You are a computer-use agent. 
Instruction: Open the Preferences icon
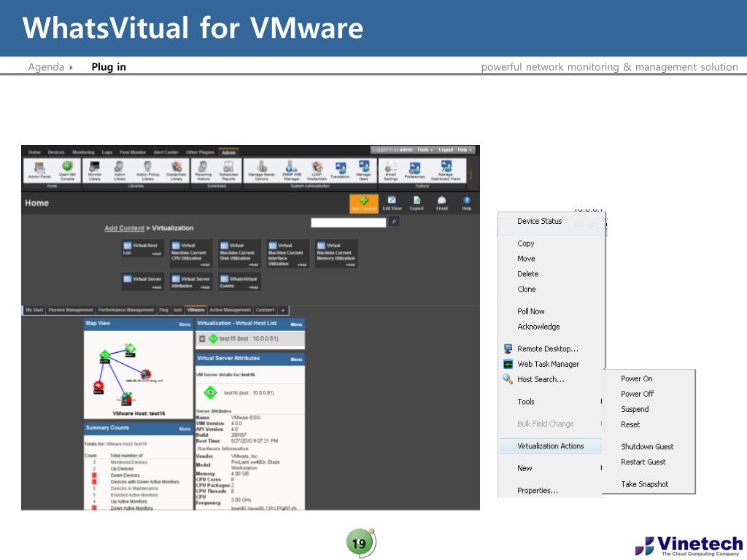414,169
